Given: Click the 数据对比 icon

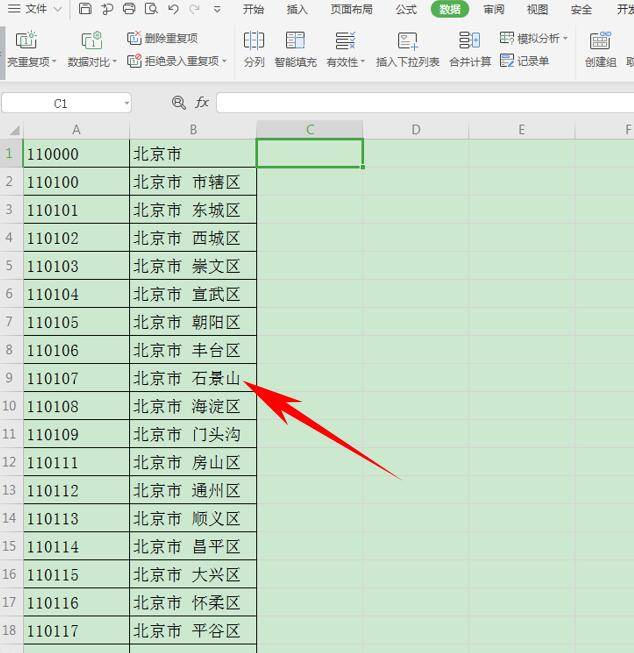Looking at the screenshot, I should coord(92,40).
